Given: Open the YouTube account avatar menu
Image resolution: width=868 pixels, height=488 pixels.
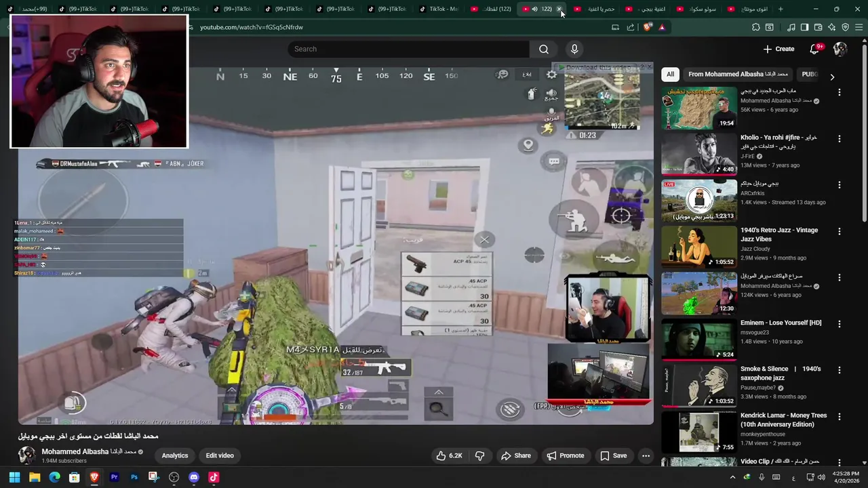Looking at the screenshot, I should point(840,49).
